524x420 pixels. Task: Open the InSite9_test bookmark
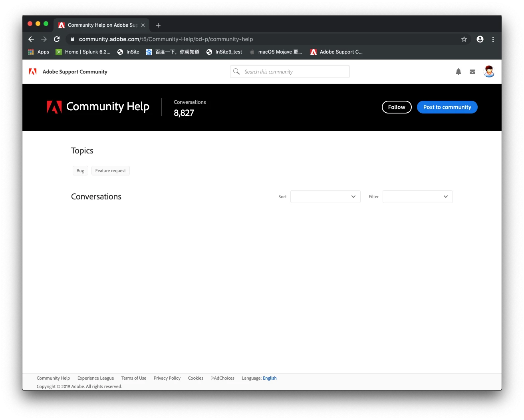(x=224, y=52)
